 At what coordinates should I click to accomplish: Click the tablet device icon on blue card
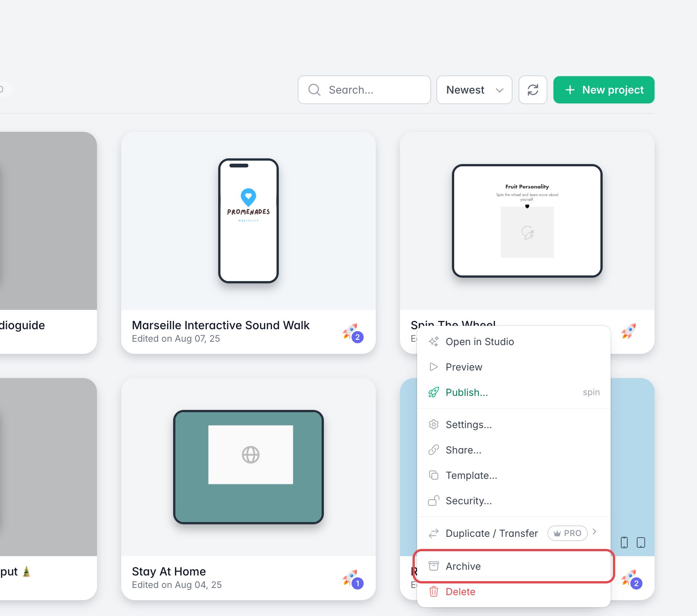click(641, 543)
